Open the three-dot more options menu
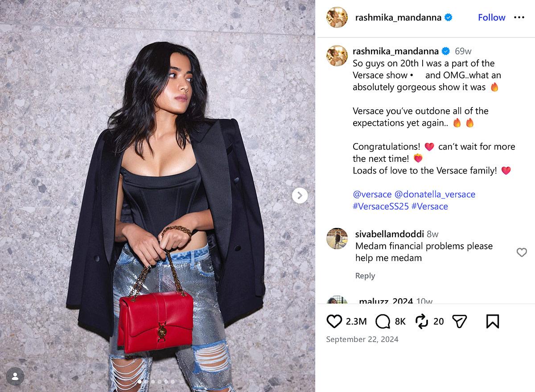This screenshot has width=535, height=392. pos(519,17)
